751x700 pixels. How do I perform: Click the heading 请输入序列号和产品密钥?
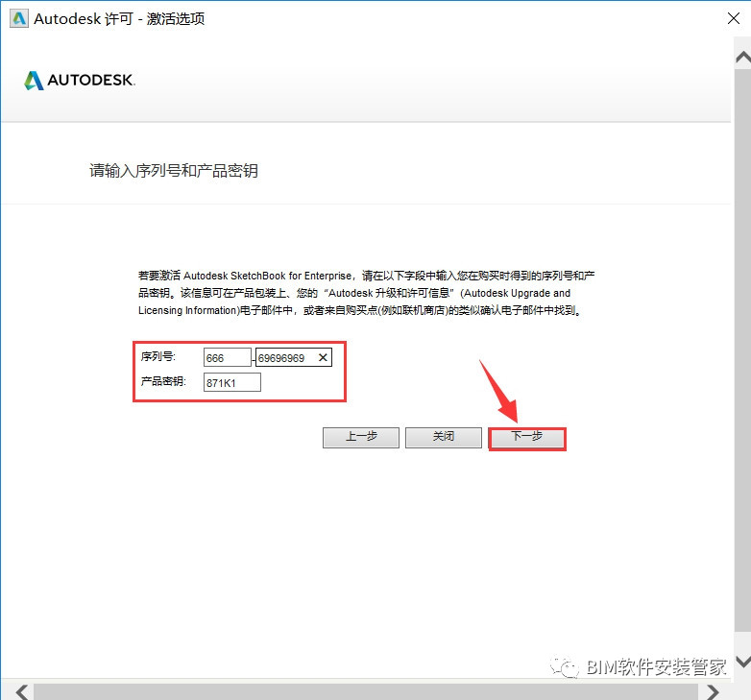coord(174,171)
